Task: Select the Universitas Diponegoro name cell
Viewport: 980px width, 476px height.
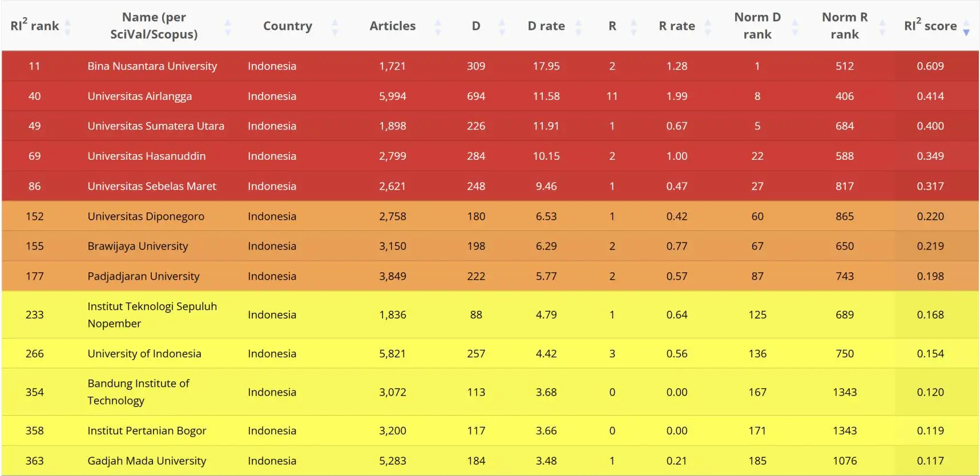Action: [x=146, y=216]
